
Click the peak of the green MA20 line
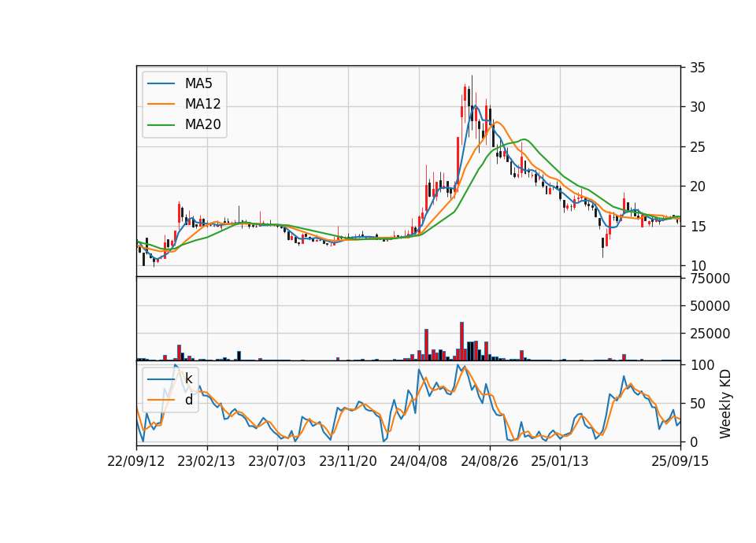pyautogui.click(x=524, y=139)
